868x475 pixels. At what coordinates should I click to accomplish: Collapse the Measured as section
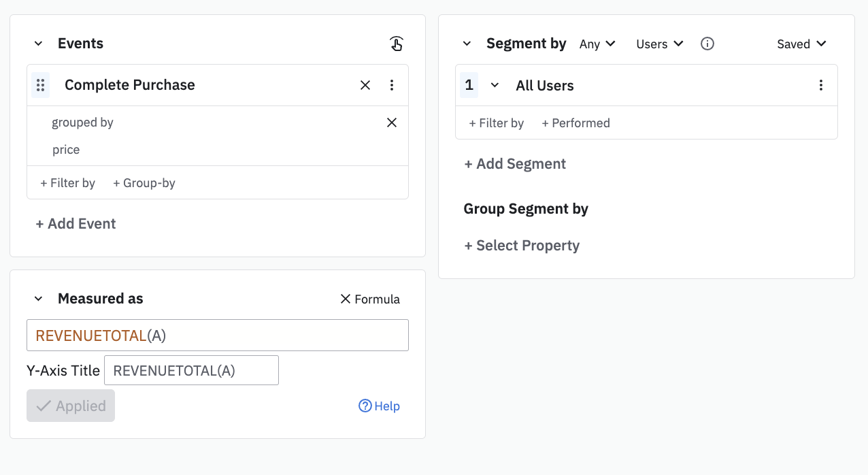[x=39, y=299]
